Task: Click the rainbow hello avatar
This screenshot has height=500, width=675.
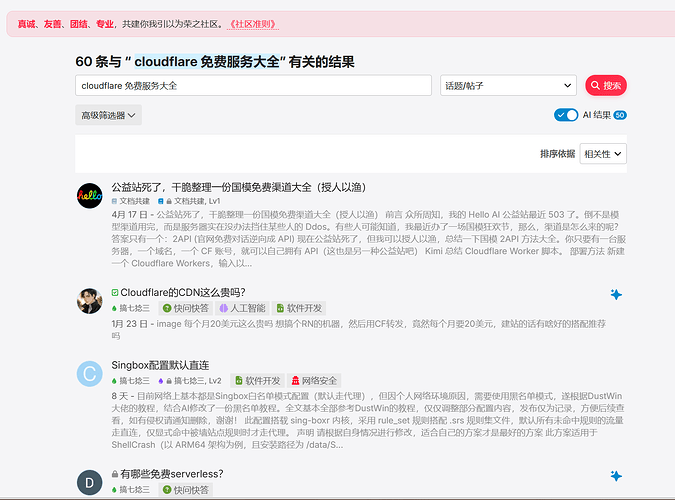Action: [x=90, y=196]
